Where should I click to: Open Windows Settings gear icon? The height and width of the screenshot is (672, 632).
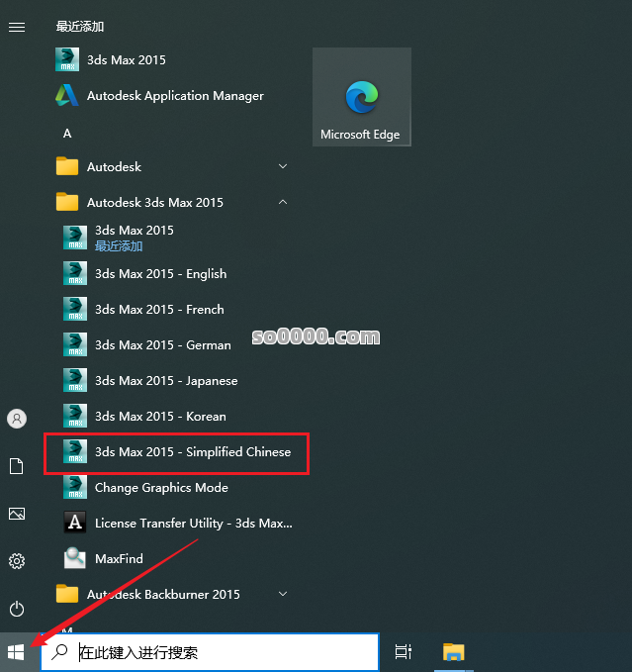click(x=17, y=561)
